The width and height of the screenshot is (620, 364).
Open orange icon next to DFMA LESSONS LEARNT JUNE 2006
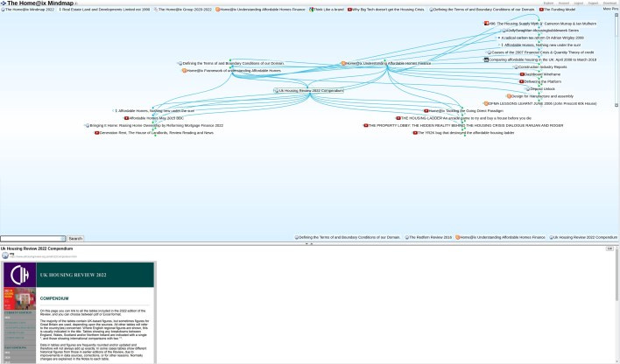pos(486,103)
